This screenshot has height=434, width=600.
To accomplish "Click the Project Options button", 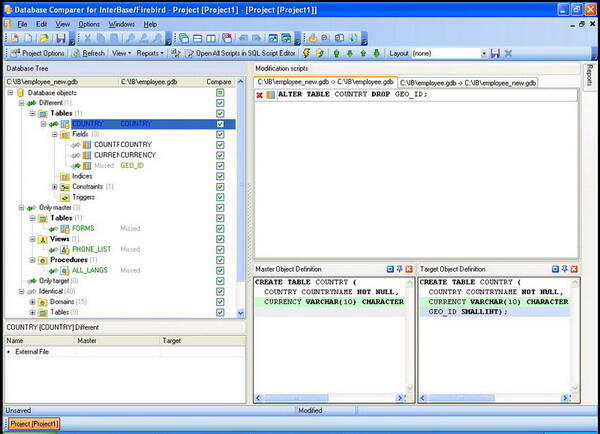I will (38, 53).
